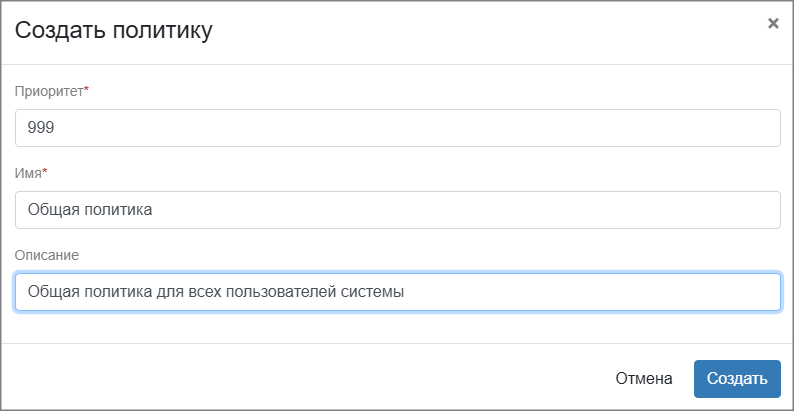
Task: Focus the Имя input field
Action: 398,210
